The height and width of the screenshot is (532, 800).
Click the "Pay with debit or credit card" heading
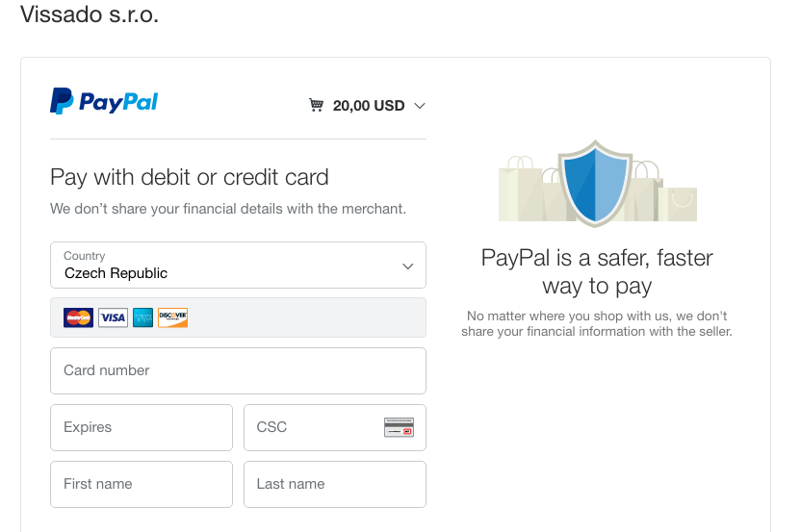tap(190, 177)
